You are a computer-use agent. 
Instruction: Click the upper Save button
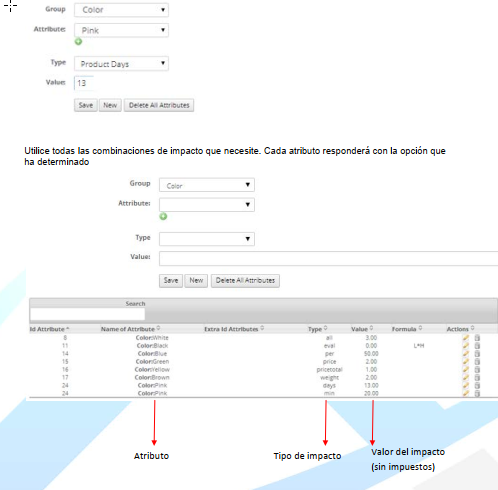(86, 105)
